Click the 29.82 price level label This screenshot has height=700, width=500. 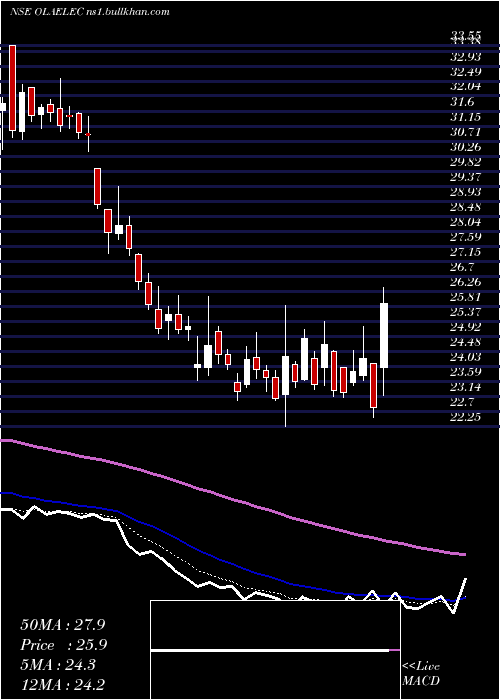click(466, 162)
